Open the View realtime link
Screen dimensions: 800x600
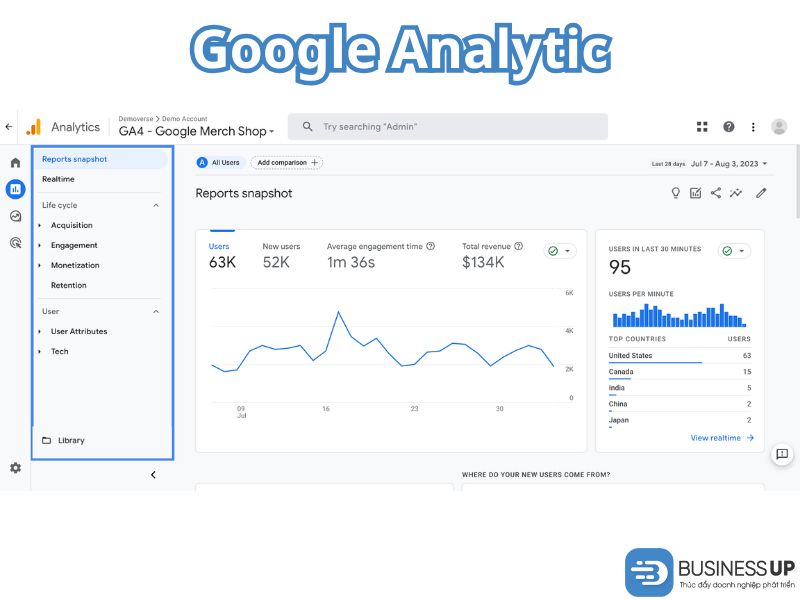tap(722, 438)
